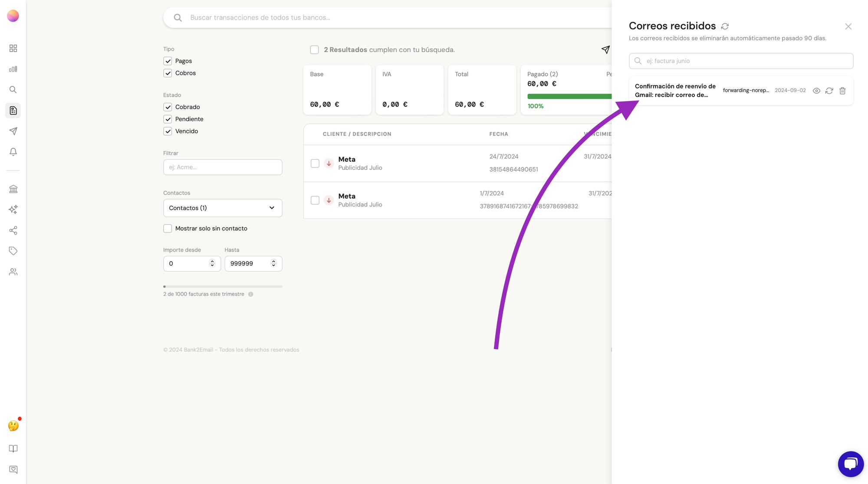Viewport: 868px width, 484px height.
Task: Click the Importe desde stepper arrows
Action: [x=212, y=263]
